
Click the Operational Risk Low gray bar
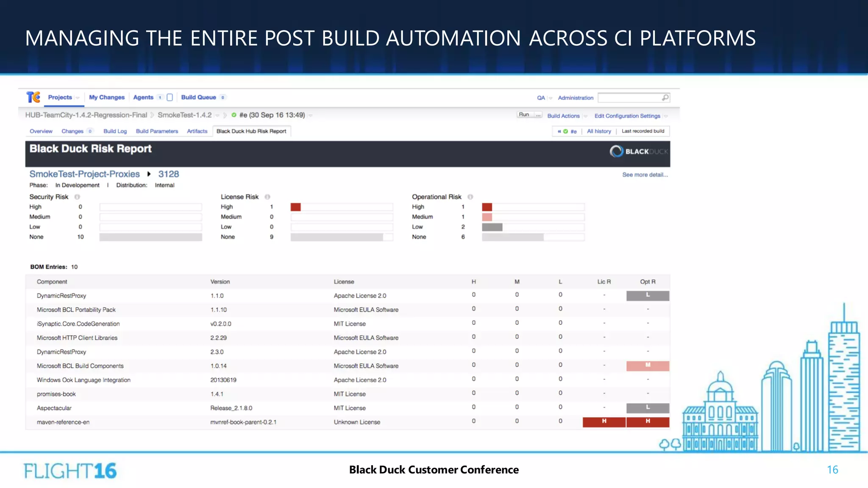coord(492,227)
